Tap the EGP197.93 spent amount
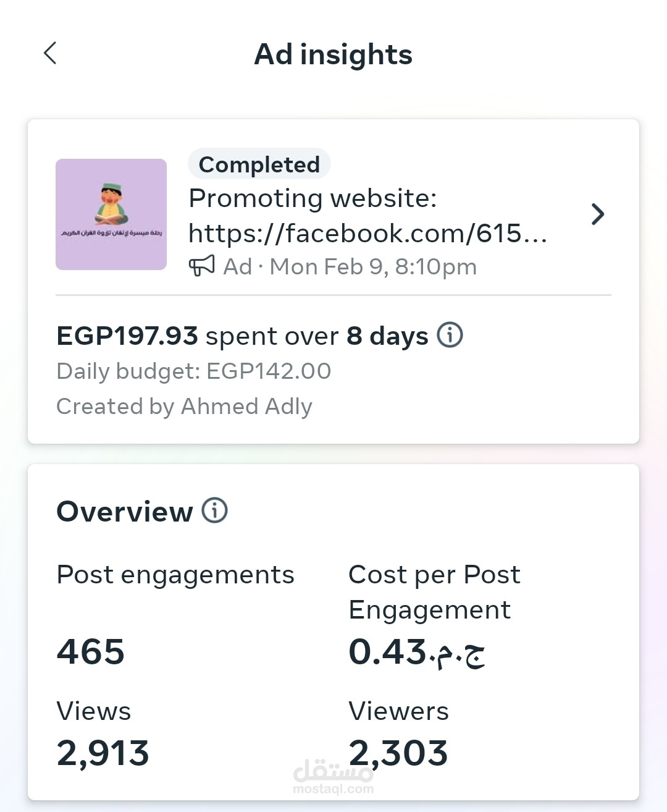The width and height of the screenshot is (667, 812). pos(127,336)
